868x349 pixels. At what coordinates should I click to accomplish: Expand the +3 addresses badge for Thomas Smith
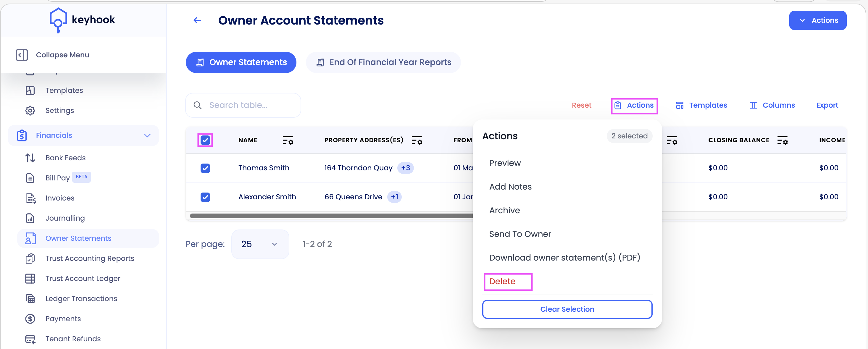(x=405, y=168)
